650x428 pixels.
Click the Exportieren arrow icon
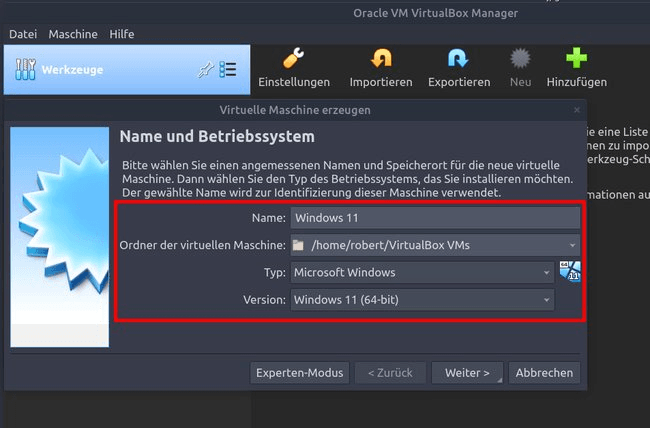pos(459,59)
